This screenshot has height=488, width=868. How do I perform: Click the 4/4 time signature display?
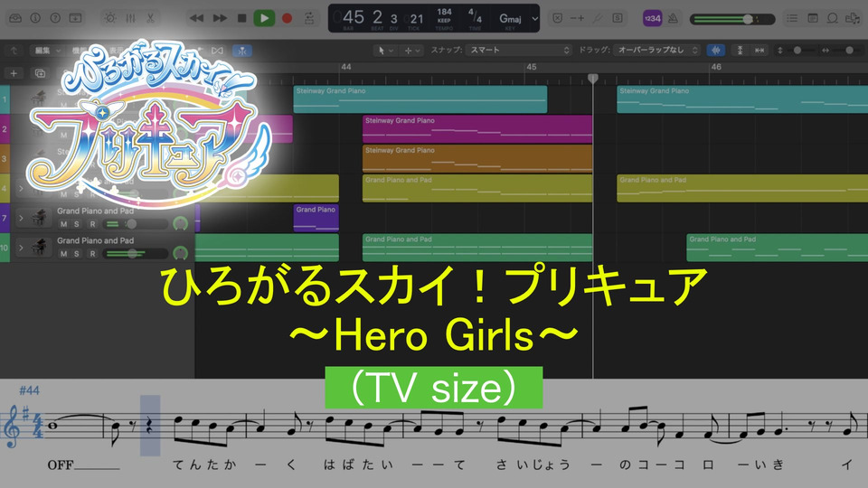pyautogui.click(x=475, y=15)
